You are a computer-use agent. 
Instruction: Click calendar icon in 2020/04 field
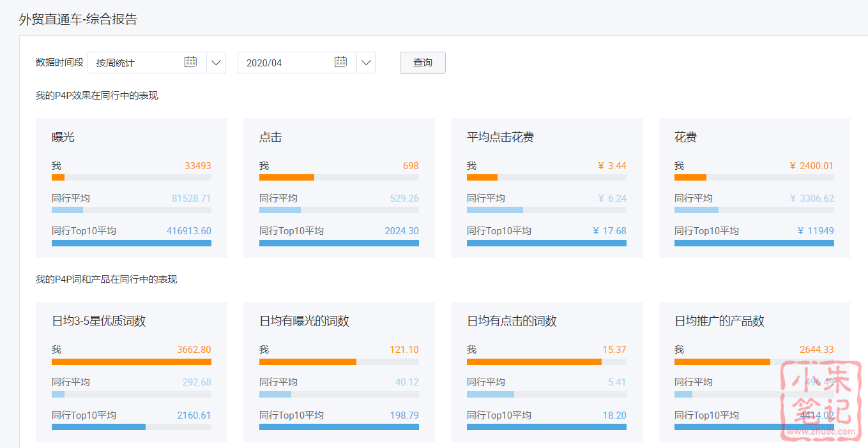tap(340, 62)
